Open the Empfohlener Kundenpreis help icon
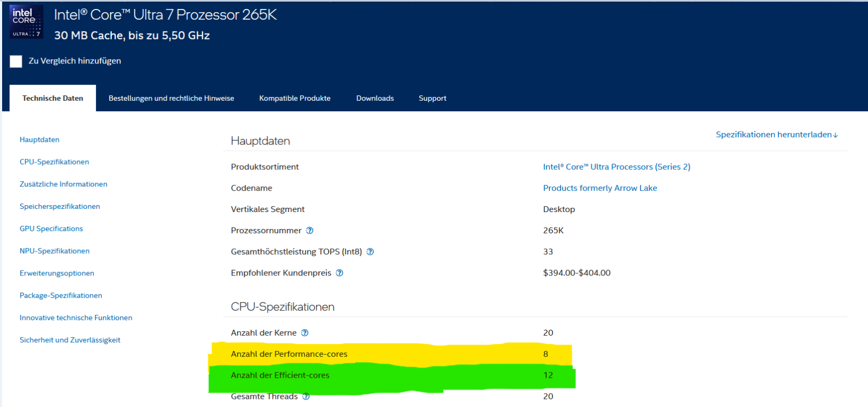The height and width of the screenshot is (407, 868). [x=339, y=273]
